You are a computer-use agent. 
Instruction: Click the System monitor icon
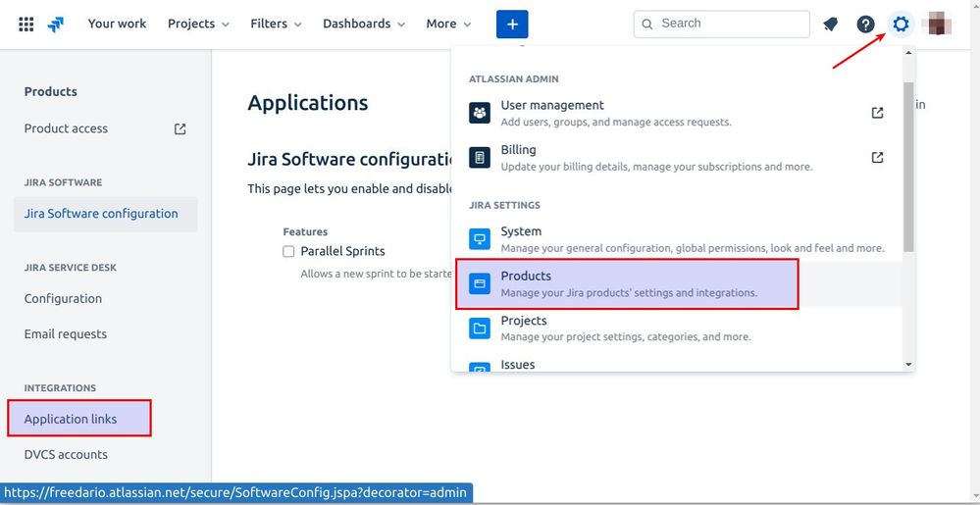(480, 238)
